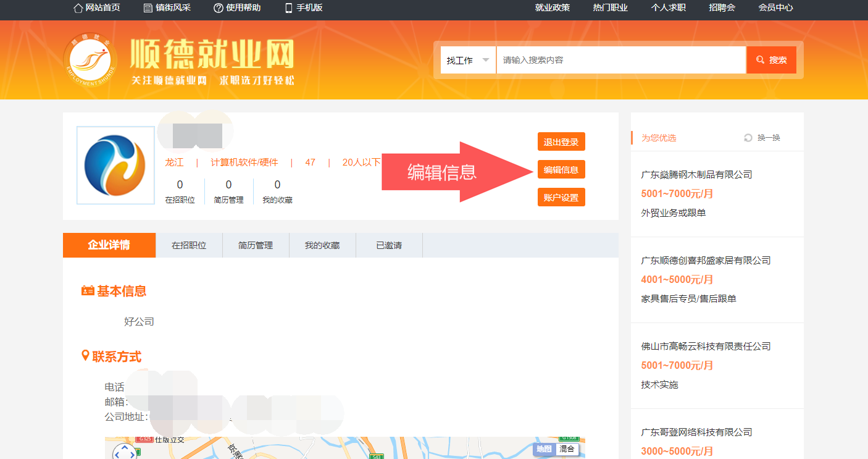Click the mobile phone 手机版 icon
The image size is (868, 459).
point(288,8)
